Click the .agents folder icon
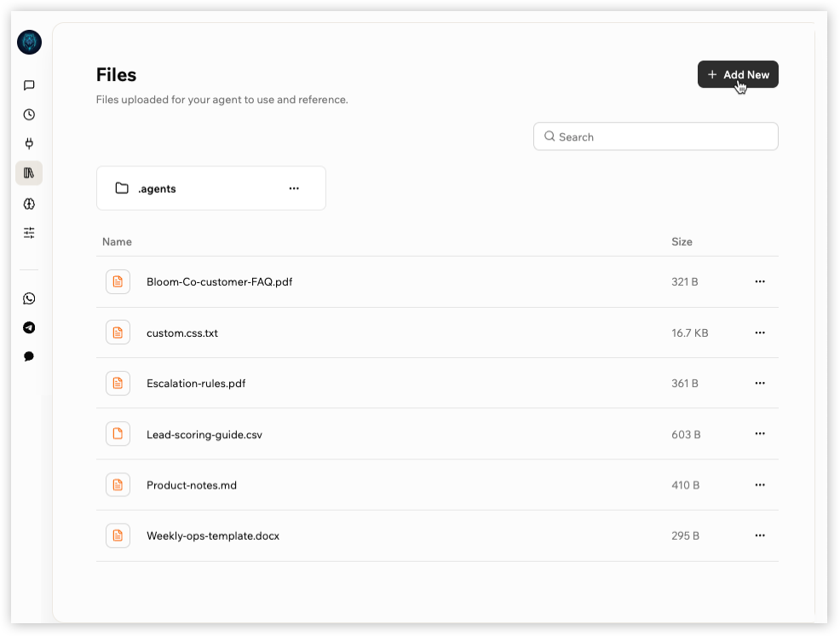 point(122,188)
